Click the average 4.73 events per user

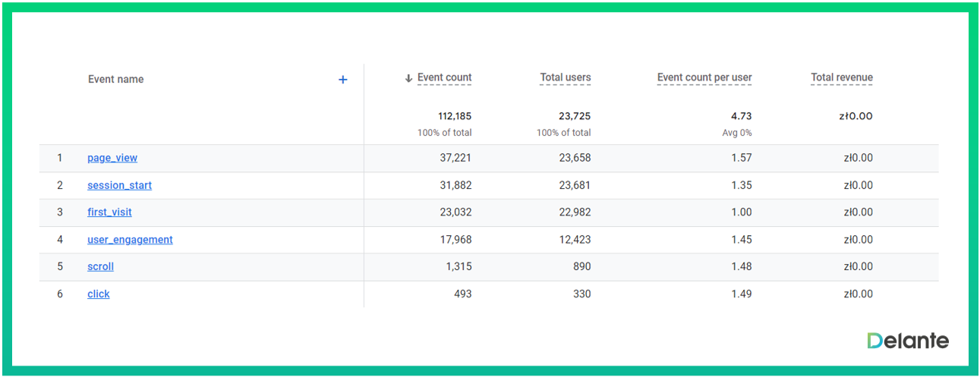741,116
